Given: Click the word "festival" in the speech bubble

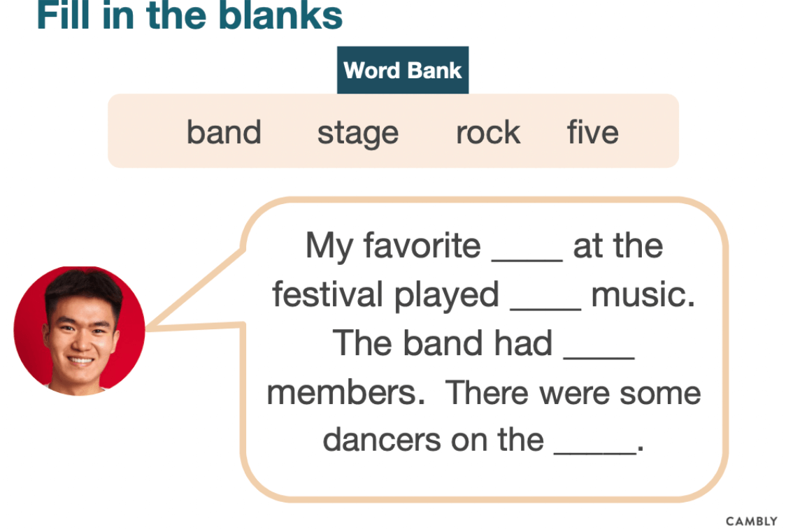Looking at the screenshot, I should point(328,294).
